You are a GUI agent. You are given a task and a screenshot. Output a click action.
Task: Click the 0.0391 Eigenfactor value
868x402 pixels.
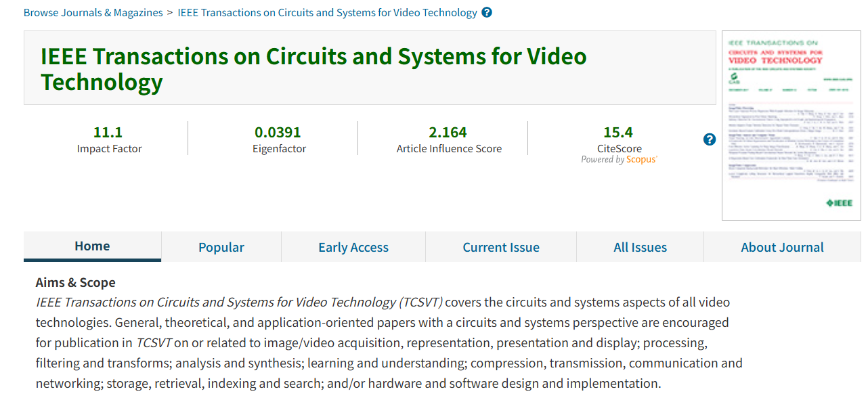(x=278, y=132)
